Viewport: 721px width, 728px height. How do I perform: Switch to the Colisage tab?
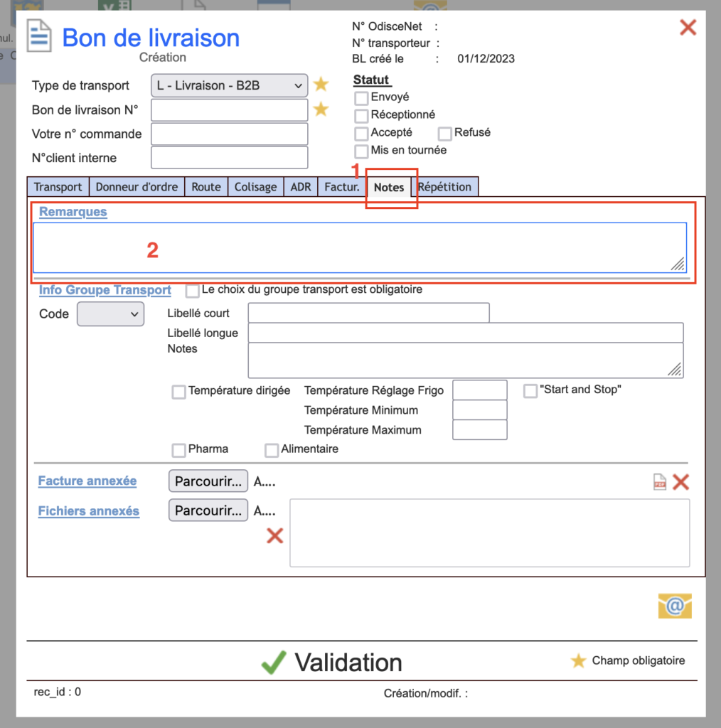(255, 187)
